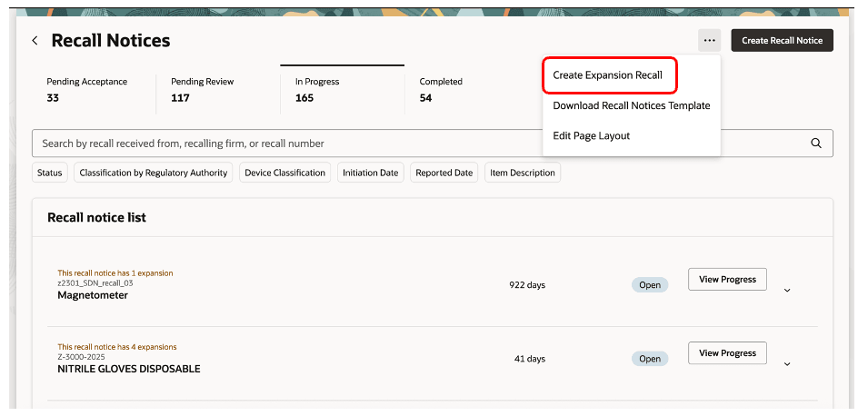Image resolution: width=868 pixels, height=416 pixels.
Task: Click the In Progress count 165
Action: [304, 98]
